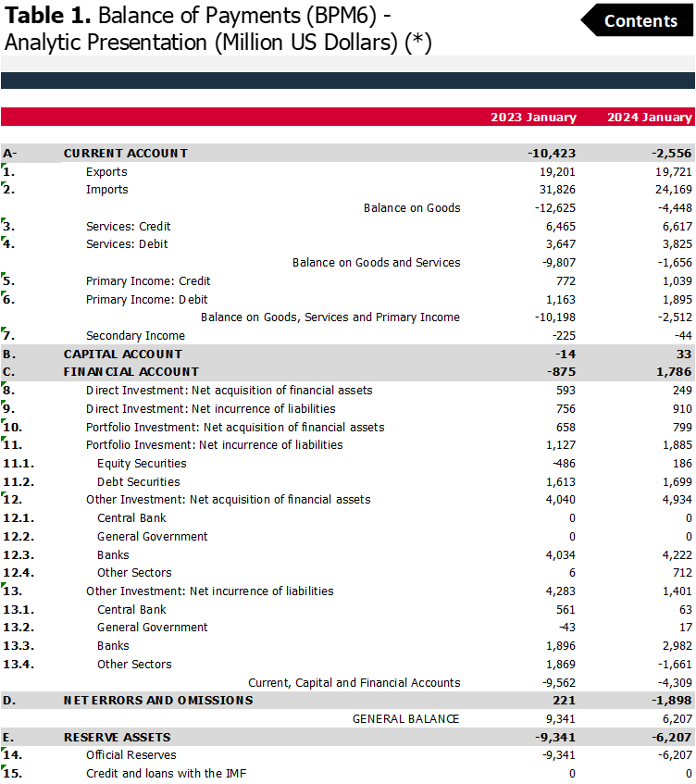Click the Debt Securities 2024 value 1,699

(x=674, y=482)
